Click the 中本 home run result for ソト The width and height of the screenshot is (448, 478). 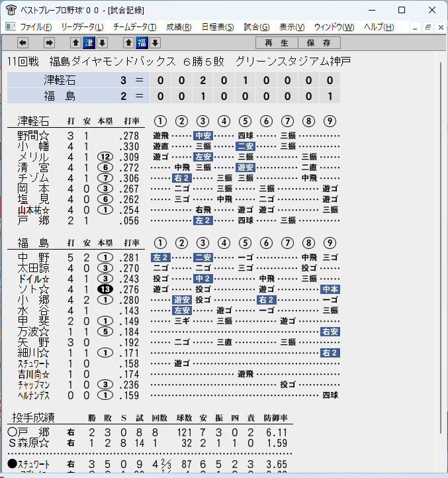click(x=330, y=289)
